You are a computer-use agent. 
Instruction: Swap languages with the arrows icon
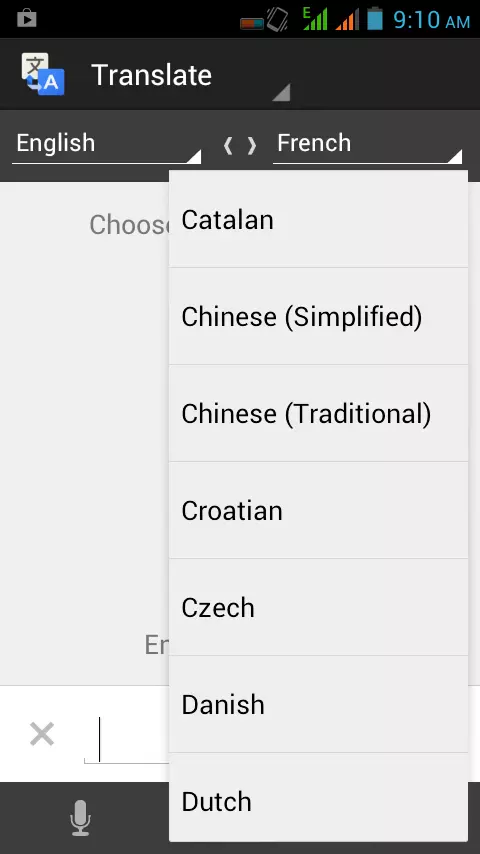point(240,145)
